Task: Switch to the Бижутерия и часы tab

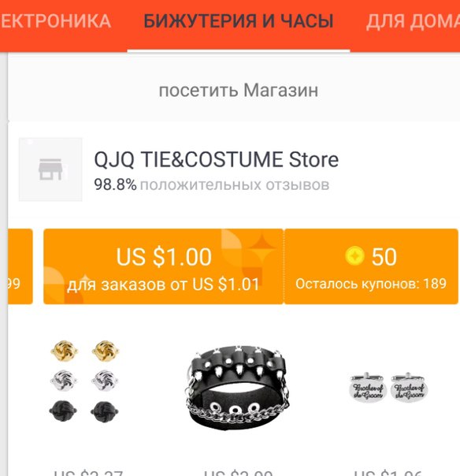Action: (x=239, y=21)
